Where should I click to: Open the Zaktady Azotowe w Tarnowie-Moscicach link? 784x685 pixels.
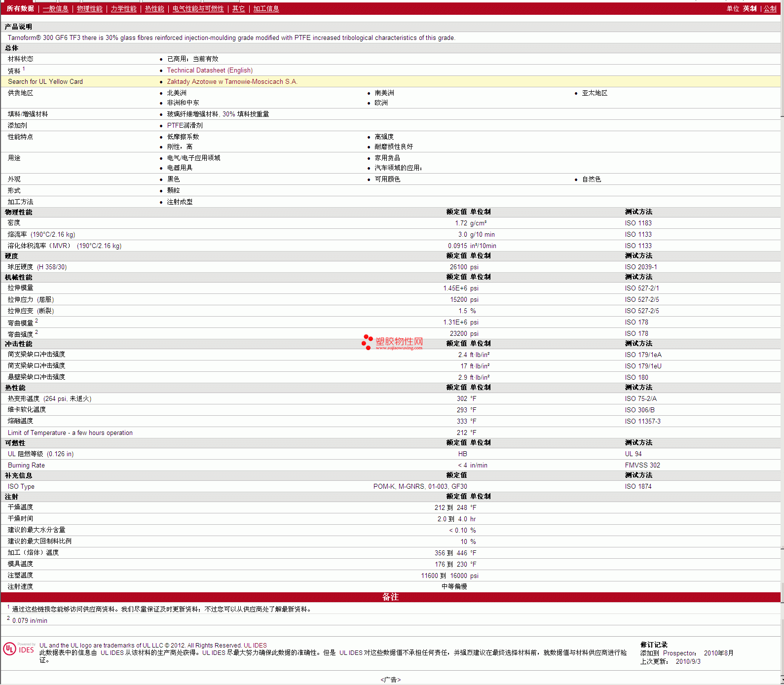click(232, 82)
